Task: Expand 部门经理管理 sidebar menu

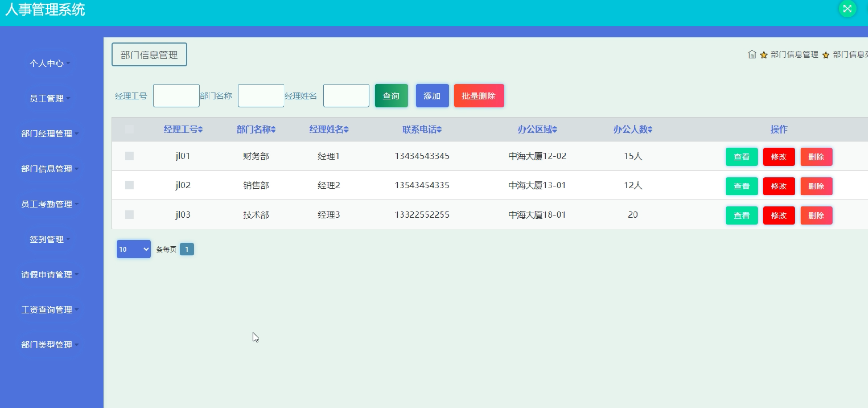Action: coord(50,134)
